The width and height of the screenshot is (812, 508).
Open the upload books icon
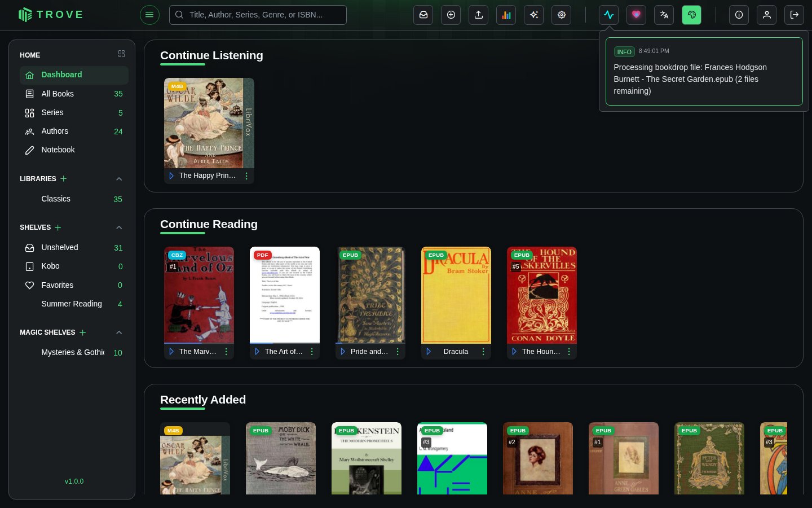(479, 15)
